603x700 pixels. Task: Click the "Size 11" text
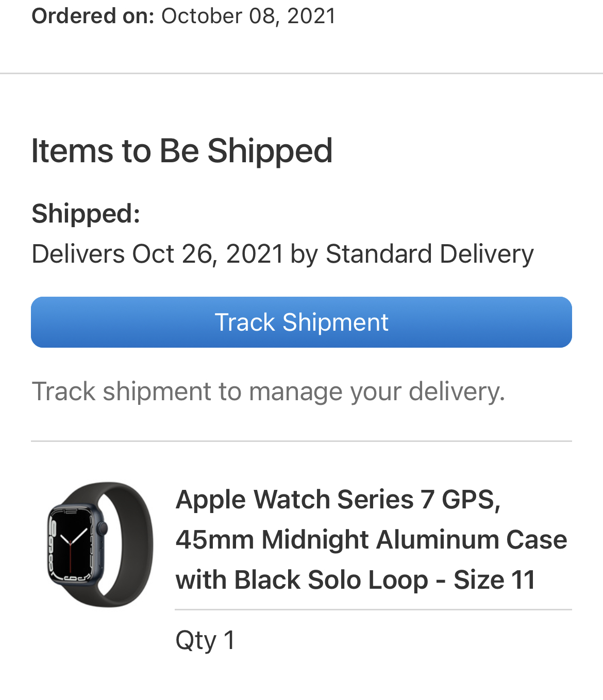pyautogui.click(x=495, y=580)
